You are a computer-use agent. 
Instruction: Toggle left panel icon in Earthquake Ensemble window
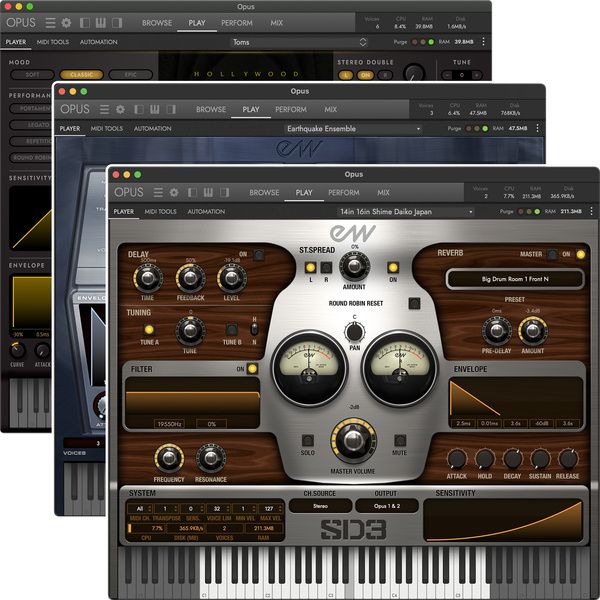[x=139, y=109]
